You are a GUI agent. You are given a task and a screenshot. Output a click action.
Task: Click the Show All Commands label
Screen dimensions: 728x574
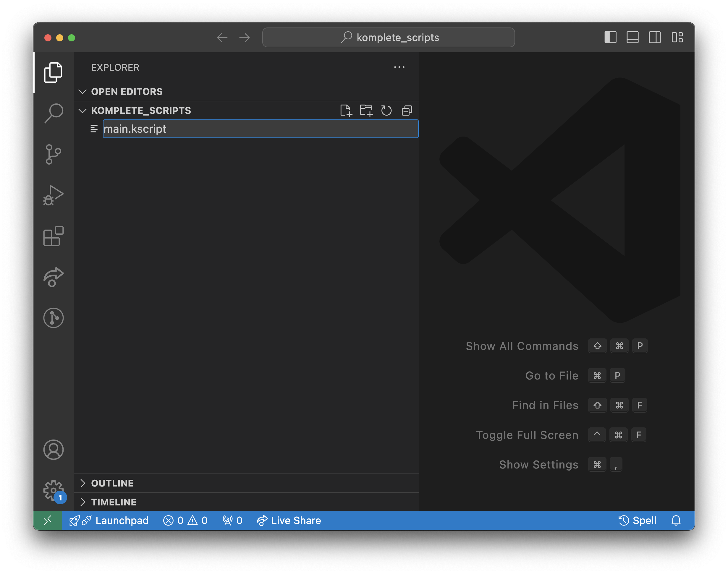coord(522,346)
